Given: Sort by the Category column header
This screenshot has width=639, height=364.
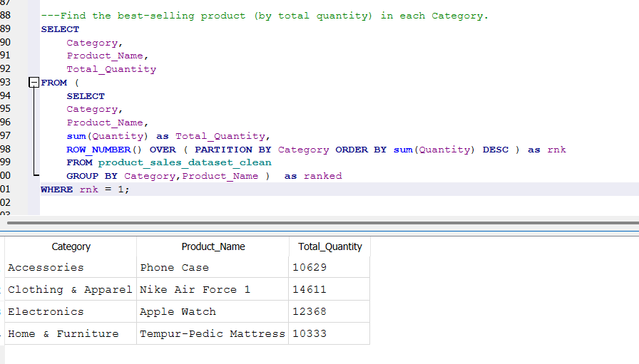Looking at the screenshot, I should pyautogui.click(x=71, y=246).
